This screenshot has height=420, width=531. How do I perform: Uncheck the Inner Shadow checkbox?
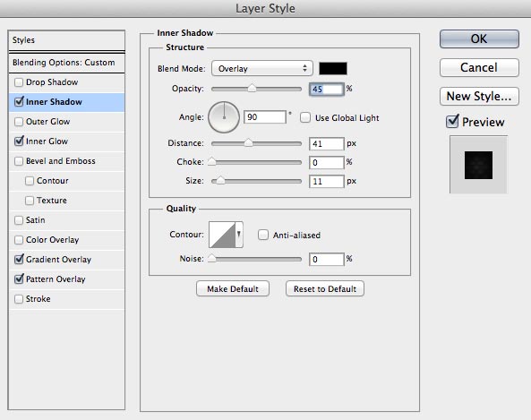pyautogui.click(x=19, y=101)
